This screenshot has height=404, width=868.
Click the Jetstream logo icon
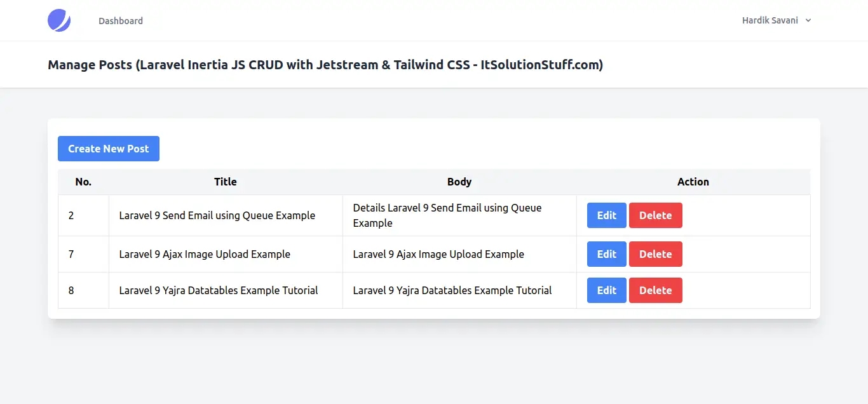pyautogui.click(x=59, y=20)
